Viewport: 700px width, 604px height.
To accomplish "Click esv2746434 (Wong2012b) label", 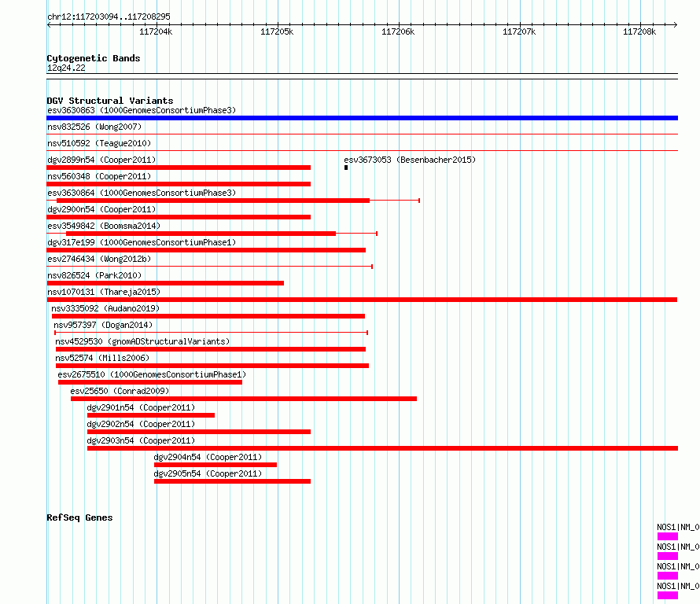I will (x=99, y=259).
